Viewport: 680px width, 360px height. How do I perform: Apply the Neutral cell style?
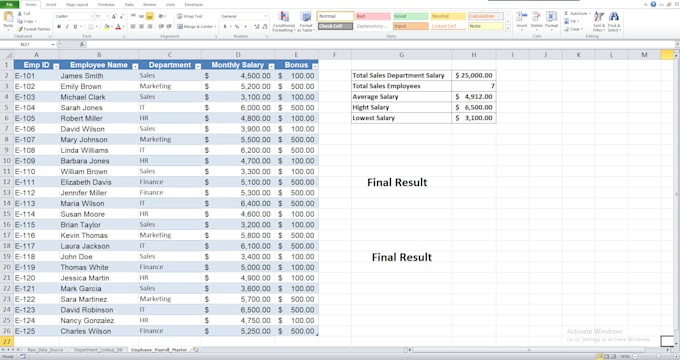448,16
